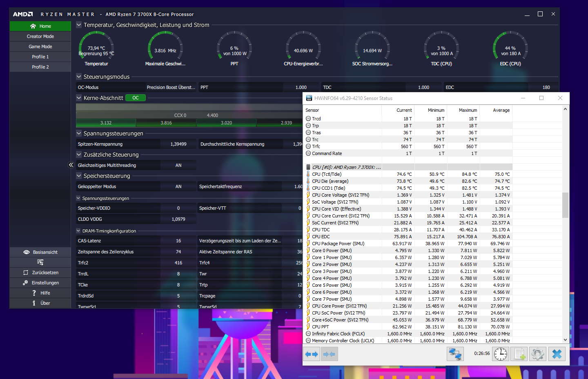Collapse the Spannungssteuerungen section

pyautogui.click(x=79, y=133)
